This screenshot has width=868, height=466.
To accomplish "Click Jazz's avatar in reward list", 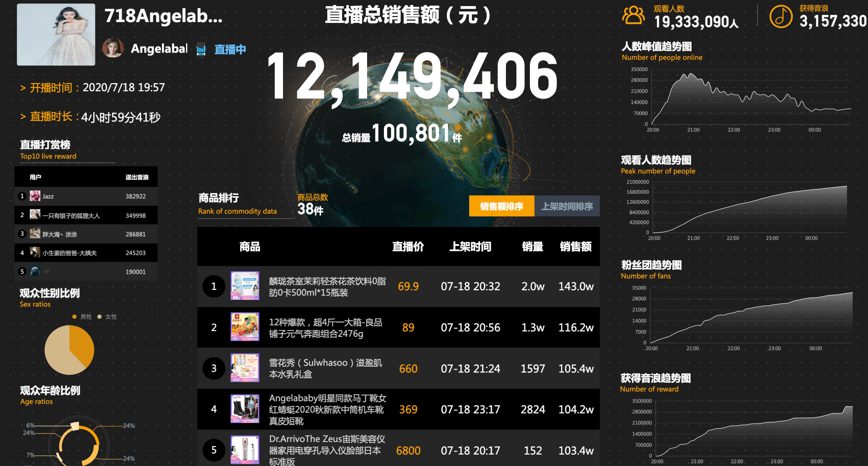I will click(x=35, y=196).
